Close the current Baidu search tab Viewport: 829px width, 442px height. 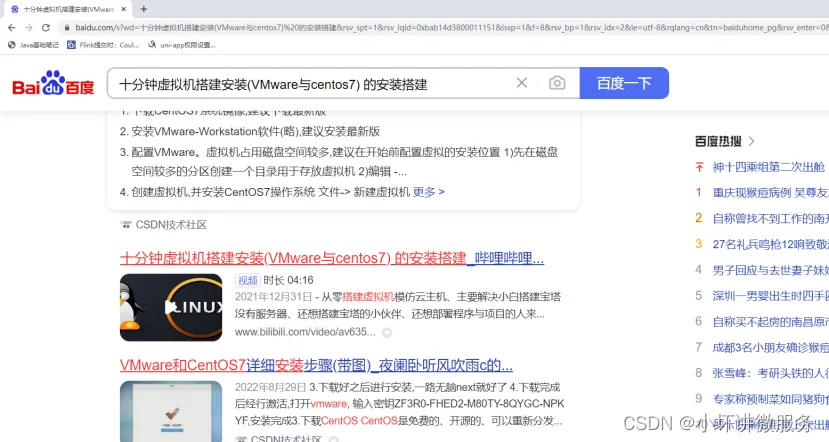click(123, 9)
